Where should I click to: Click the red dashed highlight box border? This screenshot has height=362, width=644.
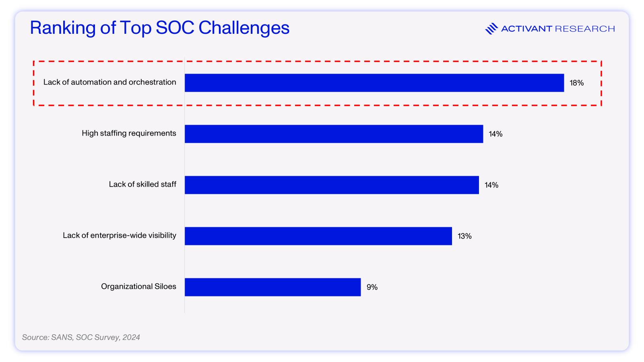317,62
